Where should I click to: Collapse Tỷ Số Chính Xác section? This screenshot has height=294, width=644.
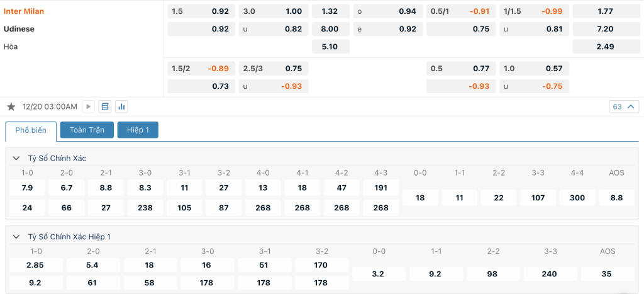(16, 158)
